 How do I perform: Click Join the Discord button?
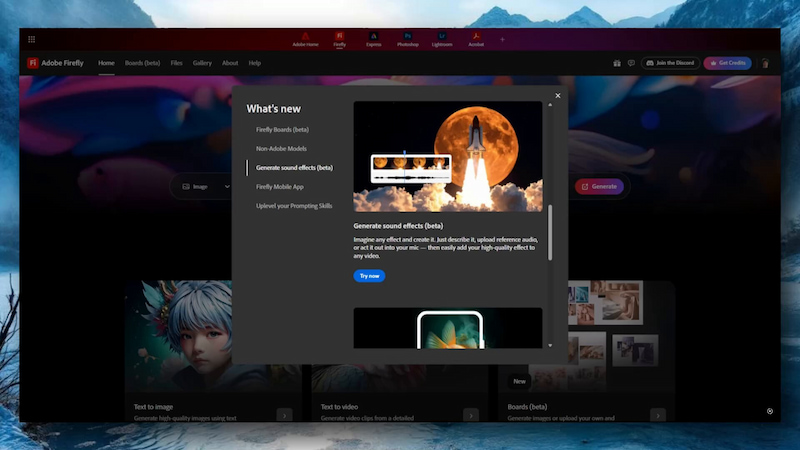click(670, 63)
